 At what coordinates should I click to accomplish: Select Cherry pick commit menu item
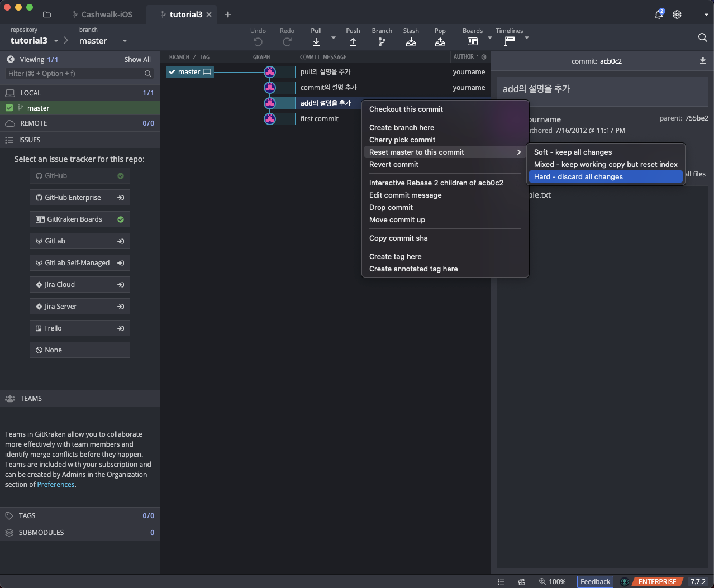coord(402,140)
